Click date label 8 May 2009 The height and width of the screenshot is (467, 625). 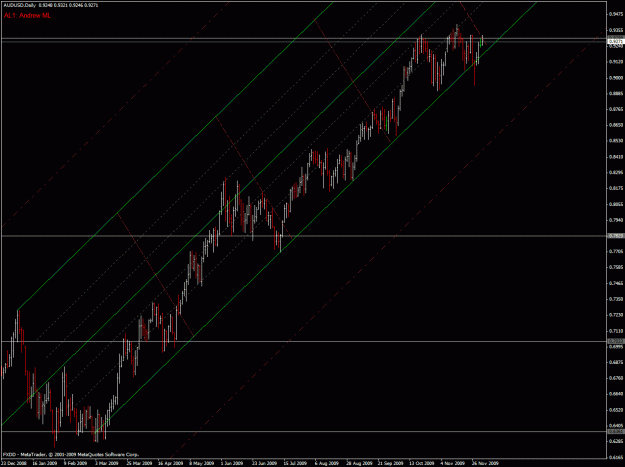pyautogui.click(x=201, y=463)
